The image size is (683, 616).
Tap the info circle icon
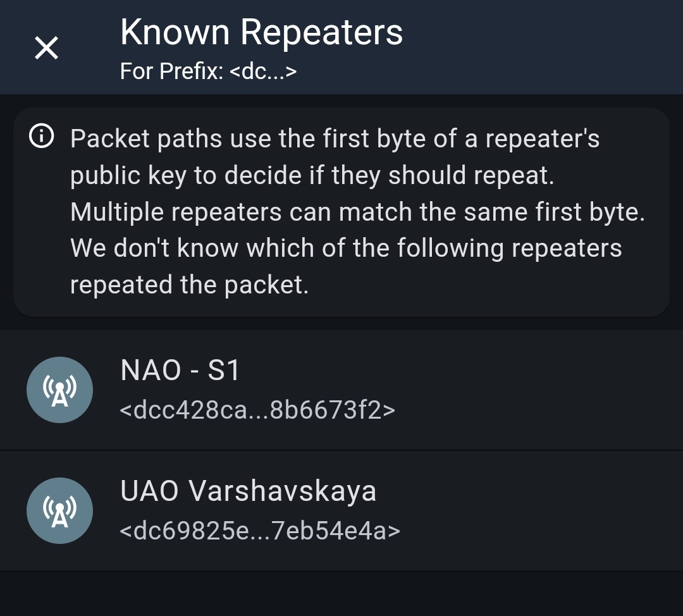41,137
